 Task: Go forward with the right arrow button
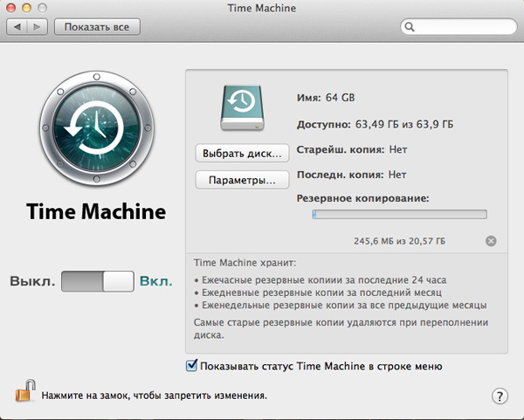point(38,27)
